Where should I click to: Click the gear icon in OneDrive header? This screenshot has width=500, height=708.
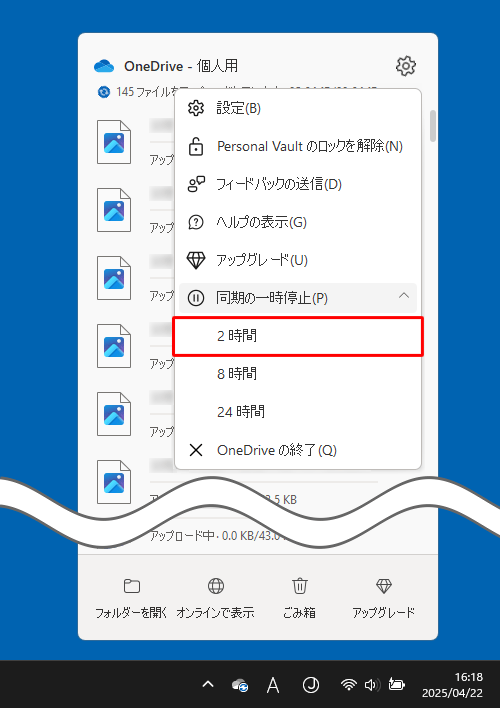(406, 66)
